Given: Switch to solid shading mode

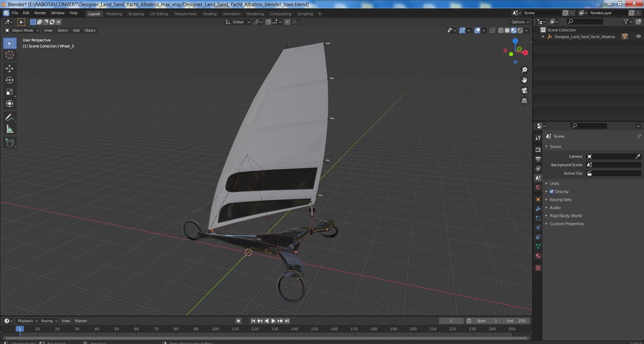Looking at the screenshot, I should pos(507,31).
